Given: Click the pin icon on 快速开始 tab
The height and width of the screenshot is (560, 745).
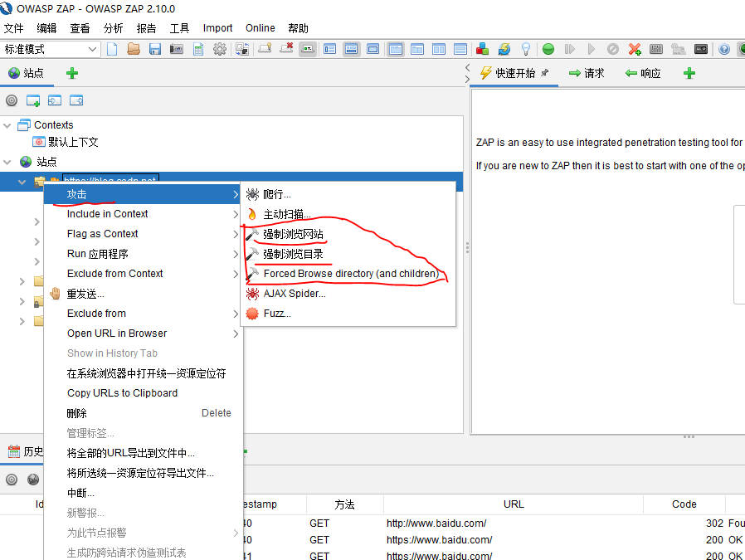Looking at the screenshot, I should click(x=545, y=73).
